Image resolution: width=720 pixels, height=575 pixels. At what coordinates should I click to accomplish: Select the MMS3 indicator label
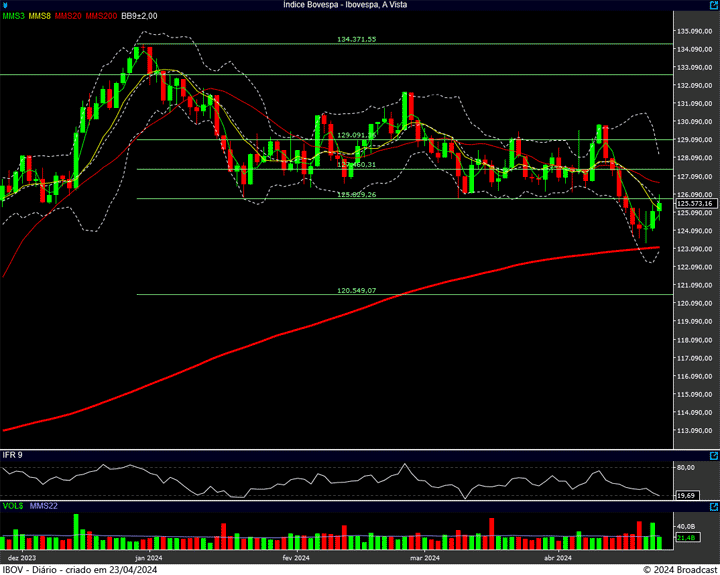click(13, 16)
